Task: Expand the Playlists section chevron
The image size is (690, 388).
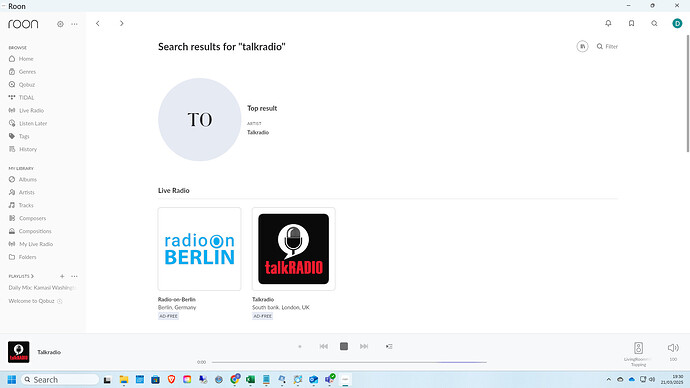Action: (33, 276)
